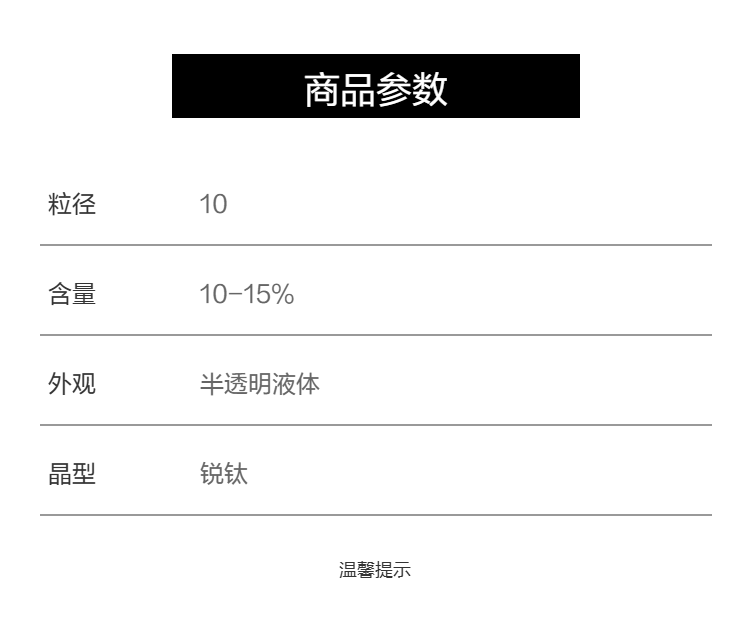
Task: Click the 温馨提示 text
Action: 375,571
